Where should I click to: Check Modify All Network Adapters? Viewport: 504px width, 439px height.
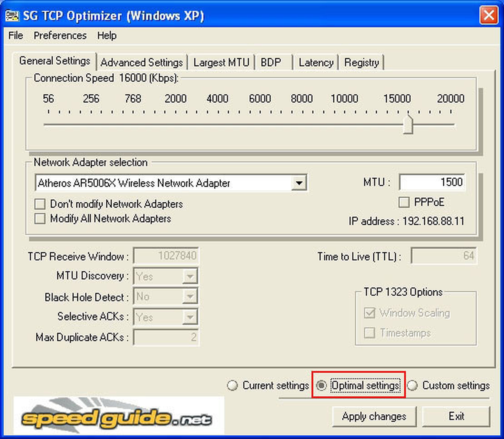[40, 219]
